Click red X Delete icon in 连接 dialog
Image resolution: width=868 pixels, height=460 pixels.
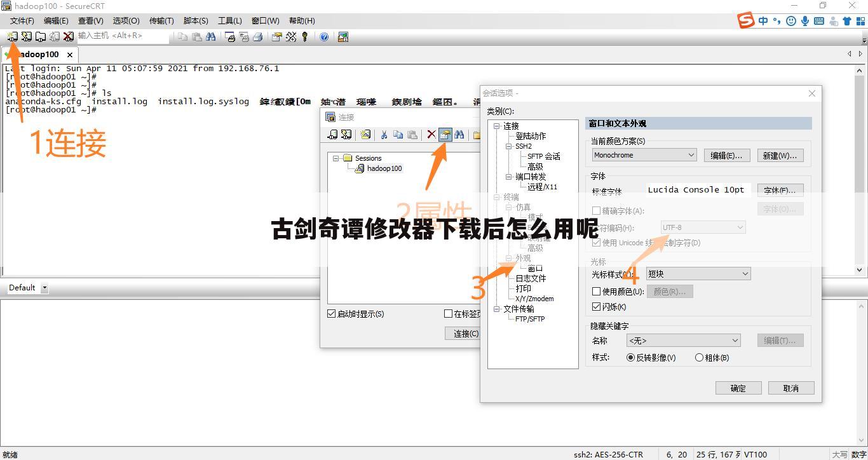[431, 135]
